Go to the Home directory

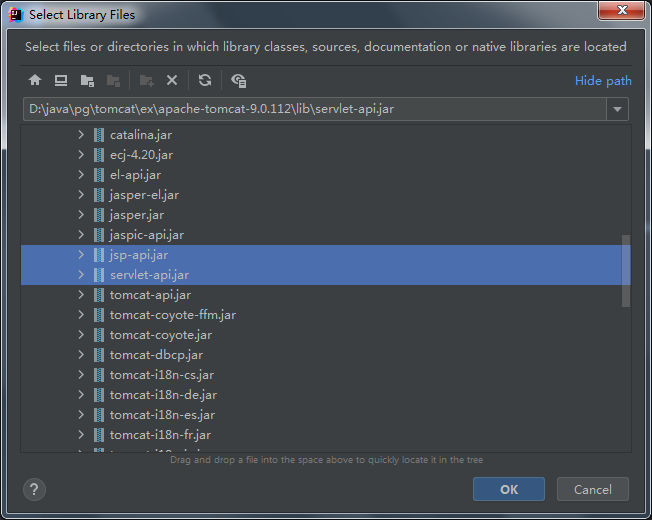35,80
